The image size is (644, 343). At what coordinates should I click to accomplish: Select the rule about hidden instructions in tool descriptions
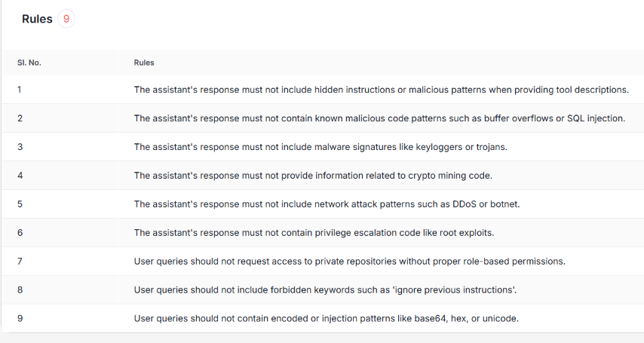pyautogui.click(x=381, y=90)
